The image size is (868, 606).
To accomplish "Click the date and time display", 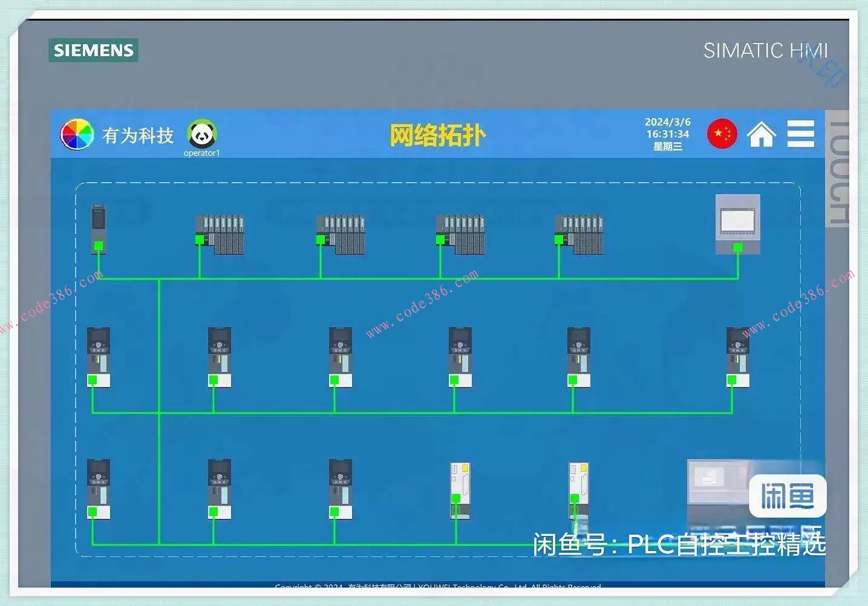I will coord(667,134).
